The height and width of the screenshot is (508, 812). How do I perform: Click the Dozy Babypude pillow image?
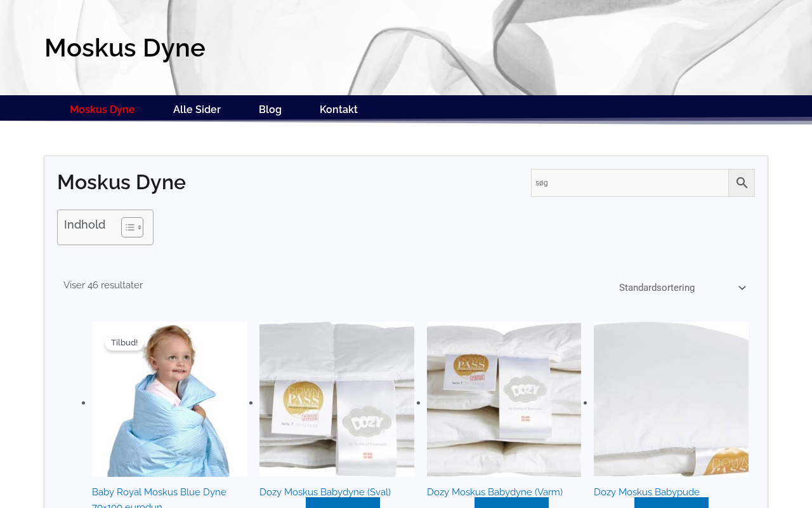(x=671, y=399)
